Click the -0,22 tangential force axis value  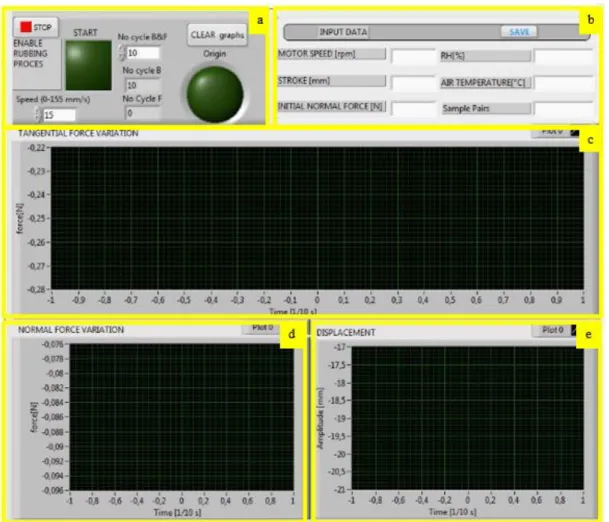tap(36, 148)
